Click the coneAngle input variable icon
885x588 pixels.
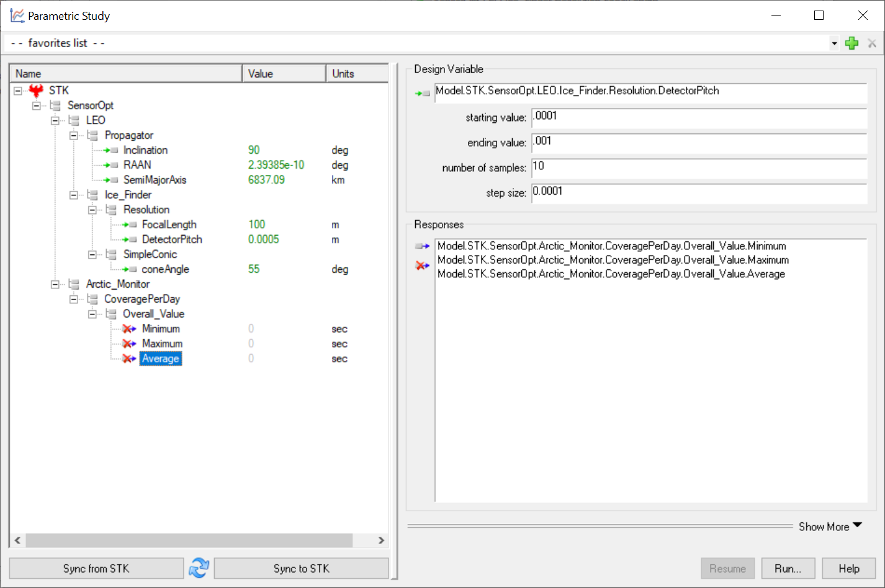[130, 269]
